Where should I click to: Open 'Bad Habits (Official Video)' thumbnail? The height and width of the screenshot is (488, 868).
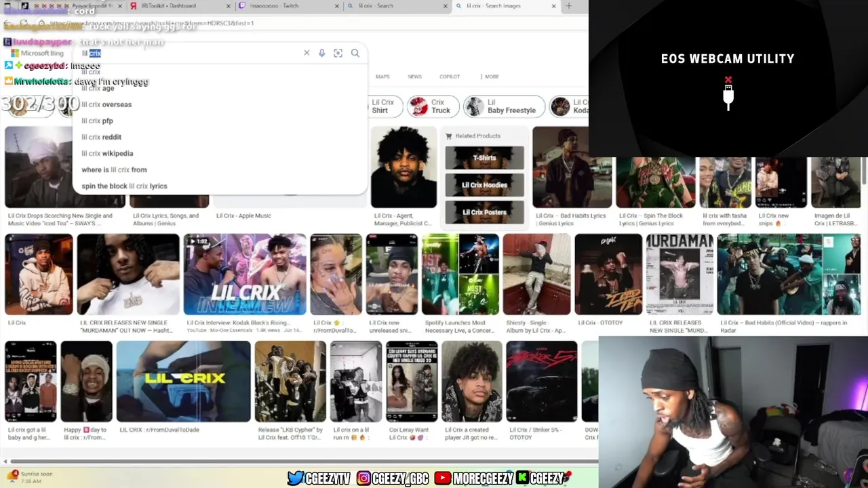coord(789,274)
